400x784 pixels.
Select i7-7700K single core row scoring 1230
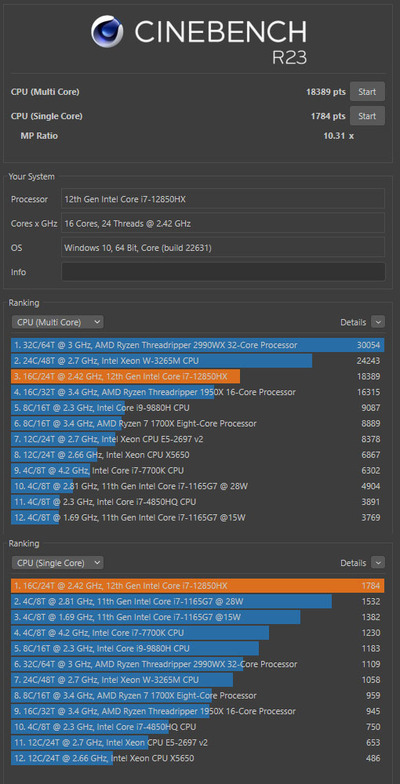pyautogui.click(x=198, y=632)
